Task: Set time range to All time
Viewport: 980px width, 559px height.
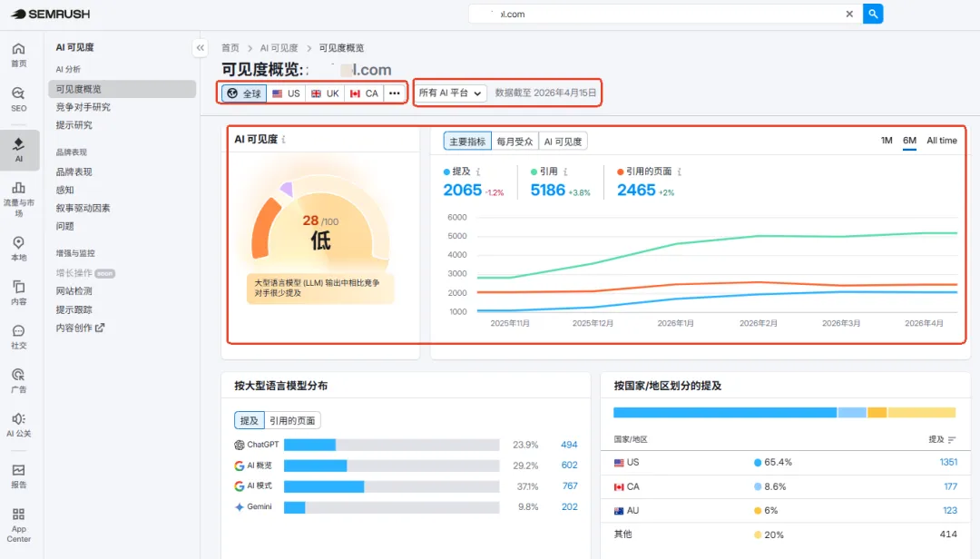Action: pyautogui.click(x=942, y=141)
